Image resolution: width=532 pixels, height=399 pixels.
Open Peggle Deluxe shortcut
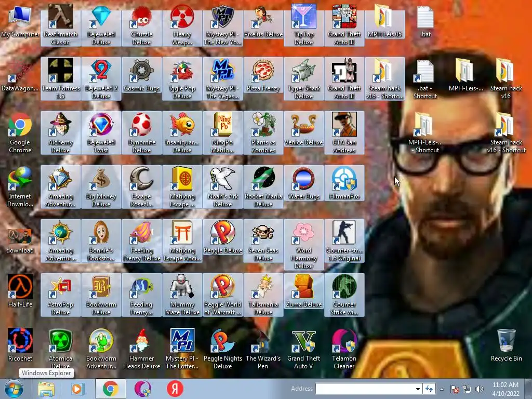(222, 237)
